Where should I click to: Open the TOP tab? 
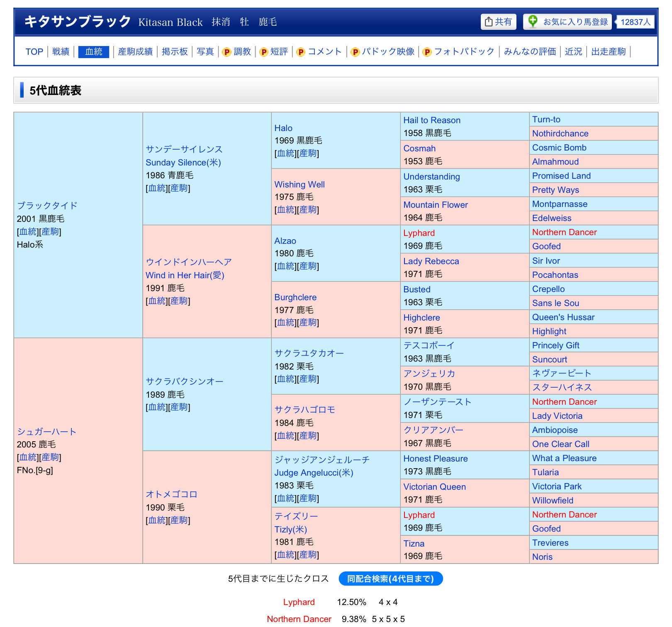(34, 51)
